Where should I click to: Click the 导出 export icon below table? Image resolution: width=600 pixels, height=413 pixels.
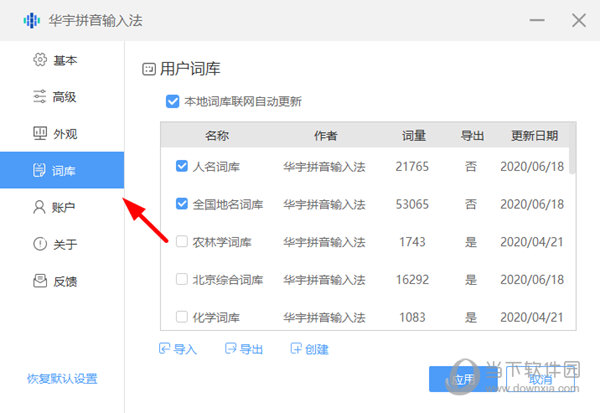coord(230,348)
